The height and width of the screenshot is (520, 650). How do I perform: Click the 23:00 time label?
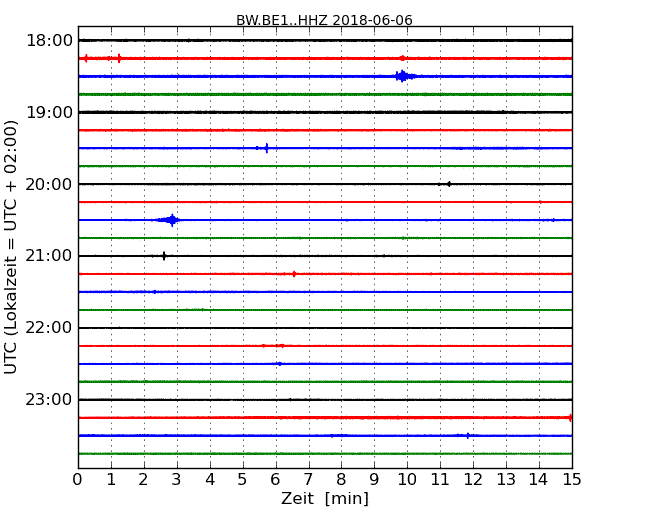[49, 400]
